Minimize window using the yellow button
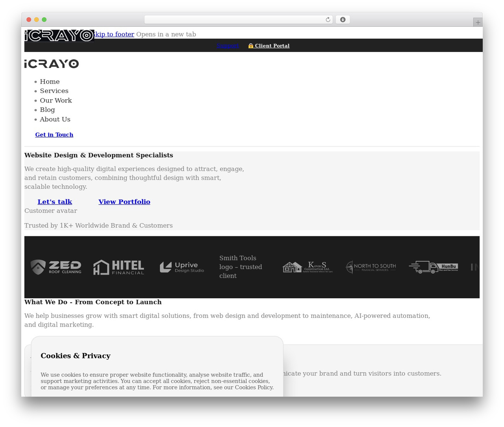The image size is (504, 427). 37,20
